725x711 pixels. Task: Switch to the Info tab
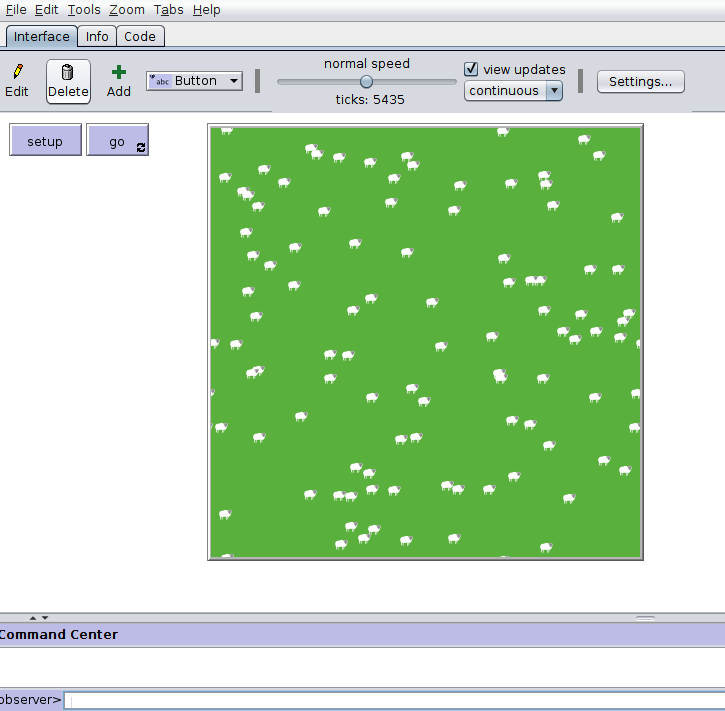pyautogui.click(x=97, y=37)
